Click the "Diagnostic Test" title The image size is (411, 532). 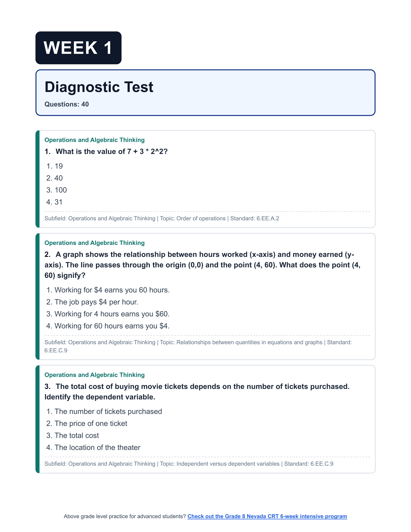tap(99, 87)
